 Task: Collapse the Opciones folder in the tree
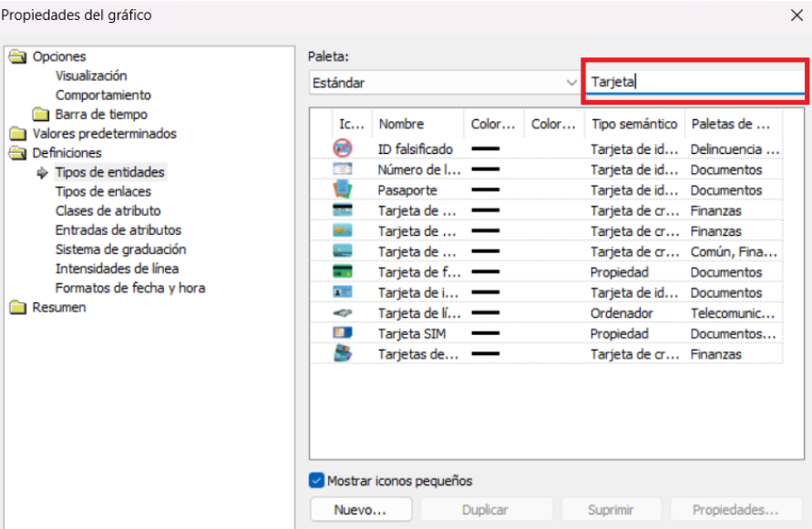18,56
